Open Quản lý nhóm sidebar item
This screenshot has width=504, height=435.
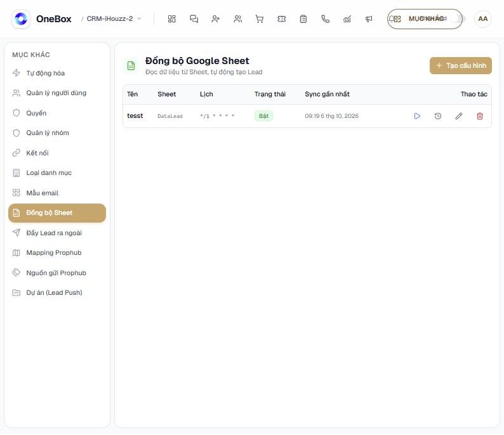point(57,133)
